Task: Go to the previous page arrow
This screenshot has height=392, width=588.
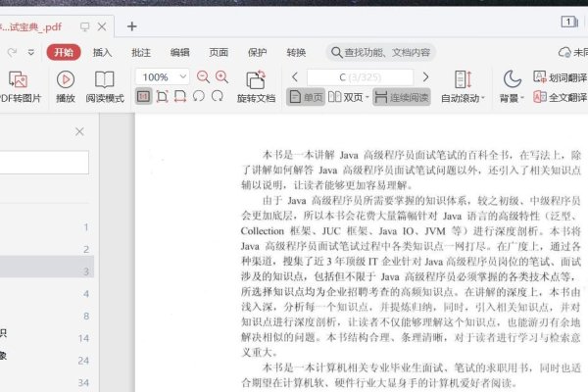Action: pyautogui.click(x=295, y=77)
